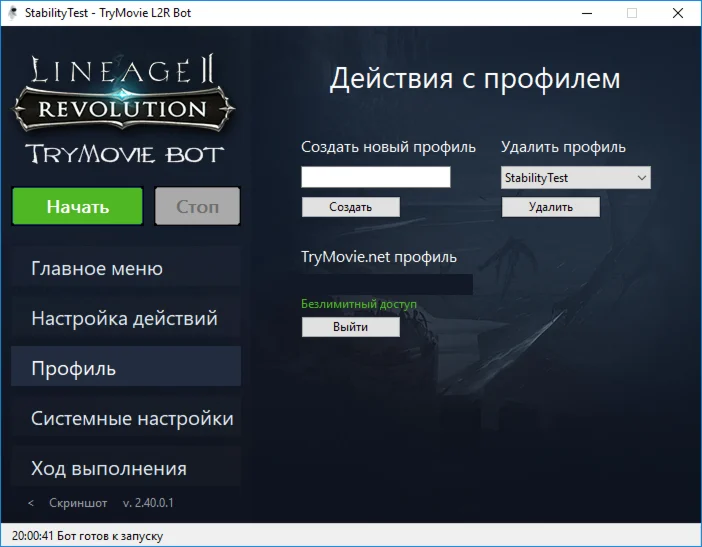Click the collapse arrow next to Скриншот
The height and width of the screenshot is (547, 702).
31,503
